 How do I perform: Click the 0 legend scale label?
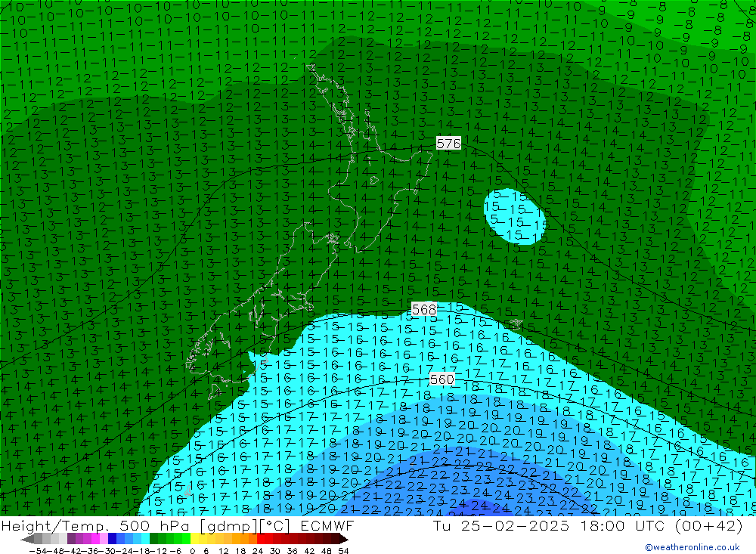point(192,551)
